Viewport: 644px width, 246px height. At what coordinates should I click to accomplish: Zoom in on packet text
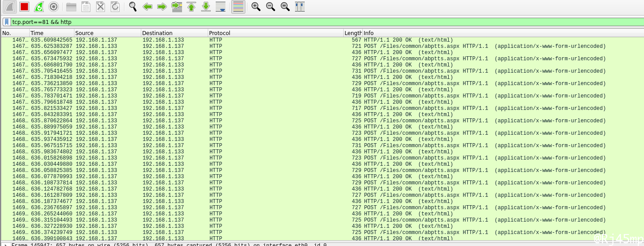(256, 7)
